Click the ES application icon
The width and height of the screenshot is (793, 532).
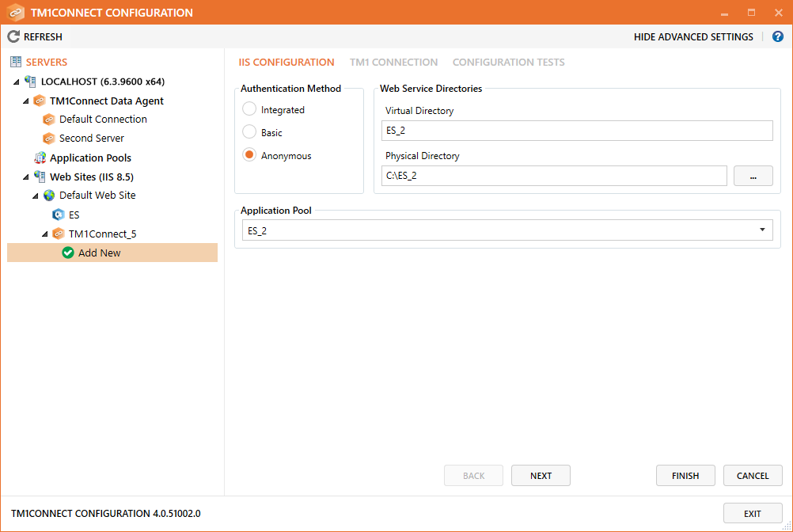click(58, 215)
